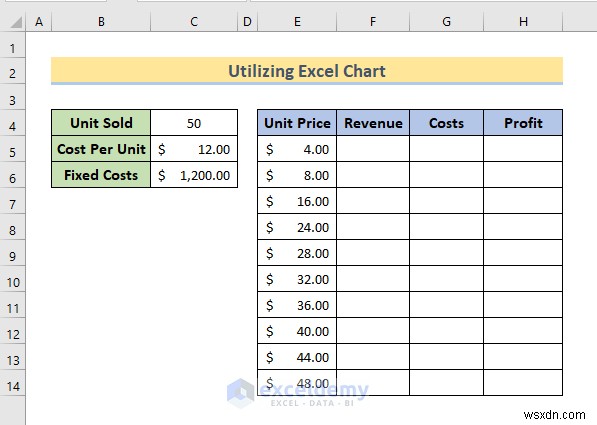Select the 'Cost Per Unit' label cell
The width and height of the screenshot is (597, 425).
coord(101,149)
